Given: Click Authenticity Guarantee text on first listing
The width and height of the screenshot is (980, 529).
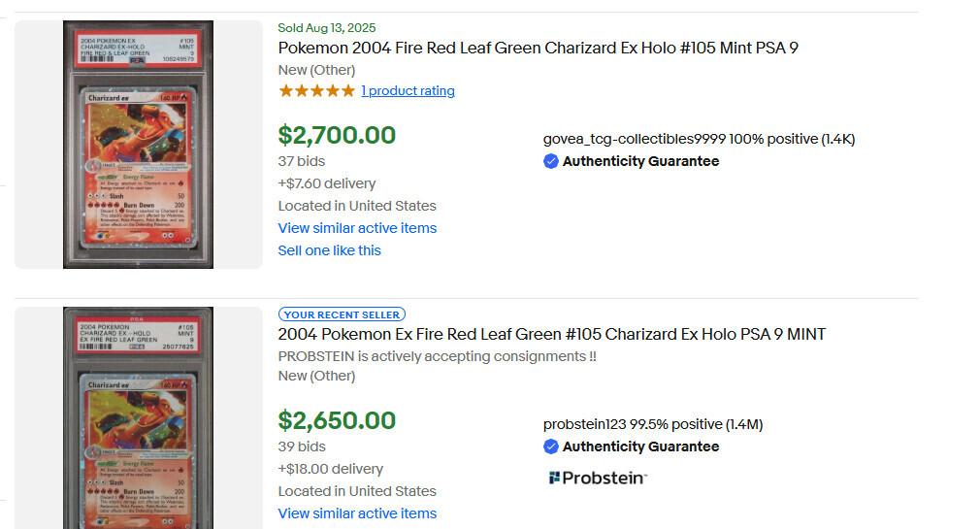Looking at the screenshot, I should 640,161.
